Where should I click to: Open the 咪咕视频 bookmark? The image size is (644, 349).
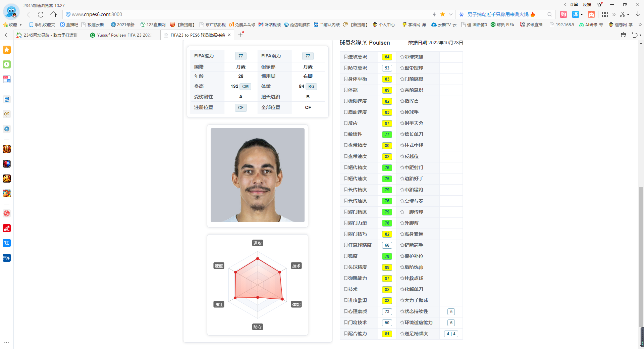tap(269, 24)
